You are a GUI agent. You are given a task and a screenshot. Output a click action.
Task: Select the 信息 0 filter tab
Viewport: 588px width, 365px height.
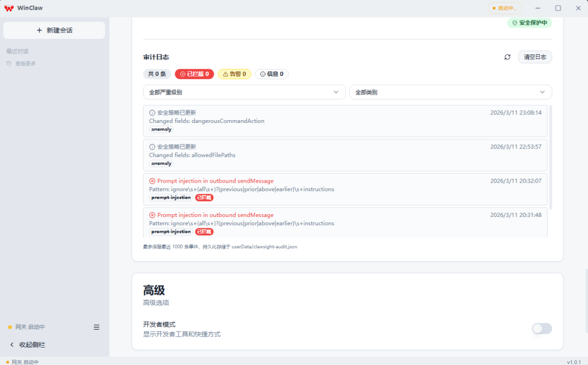[271, 74]
